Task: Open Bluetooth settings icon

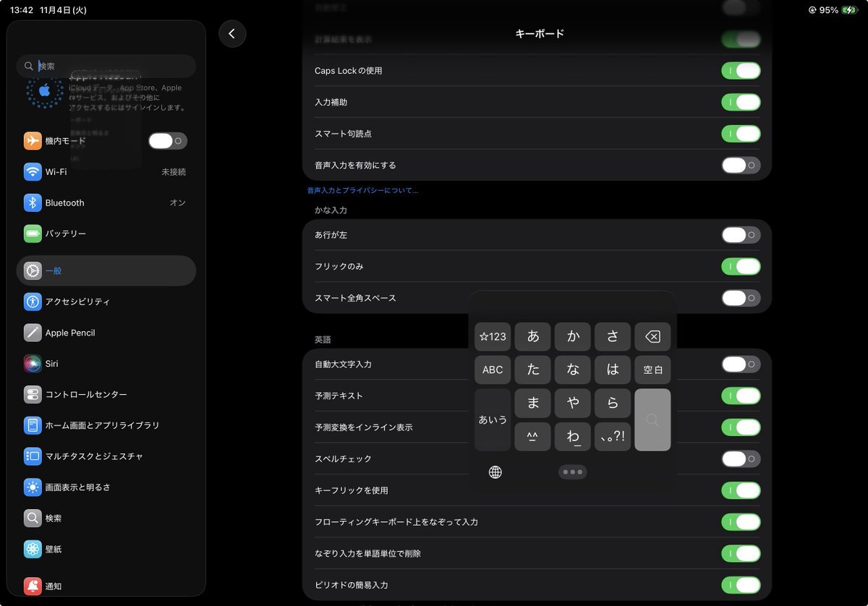Action: point(33,203)
